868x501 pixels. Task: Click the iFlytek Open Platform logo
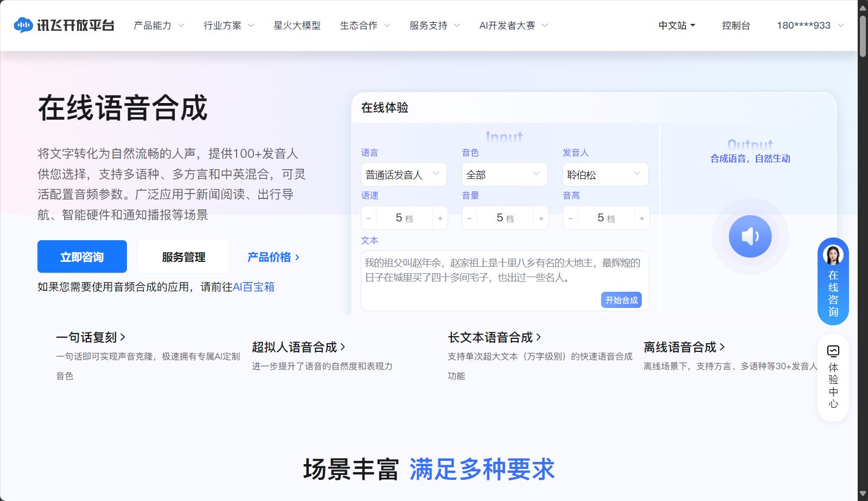click(x=64, y=25)
